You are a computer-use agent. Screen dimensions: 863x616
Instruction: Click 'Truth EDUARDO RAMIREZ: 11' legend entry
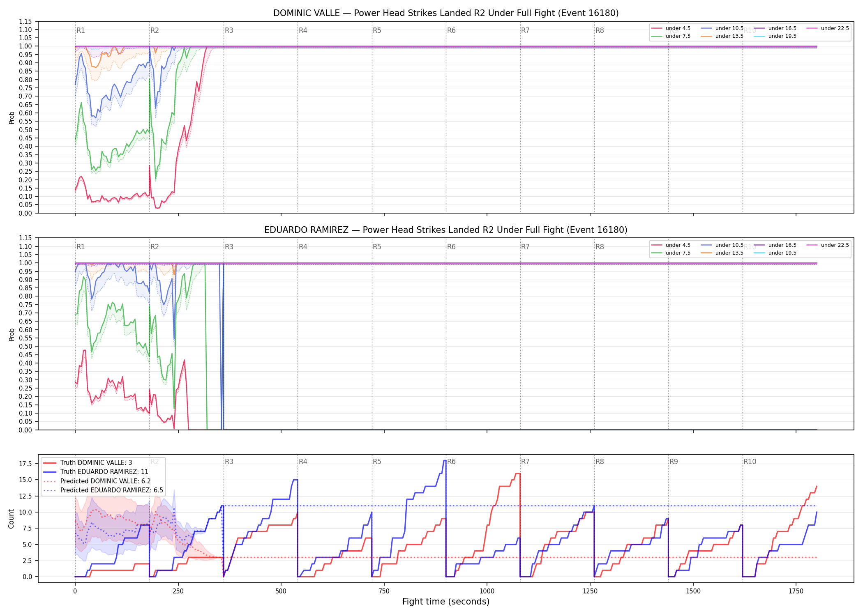(95, 472)
